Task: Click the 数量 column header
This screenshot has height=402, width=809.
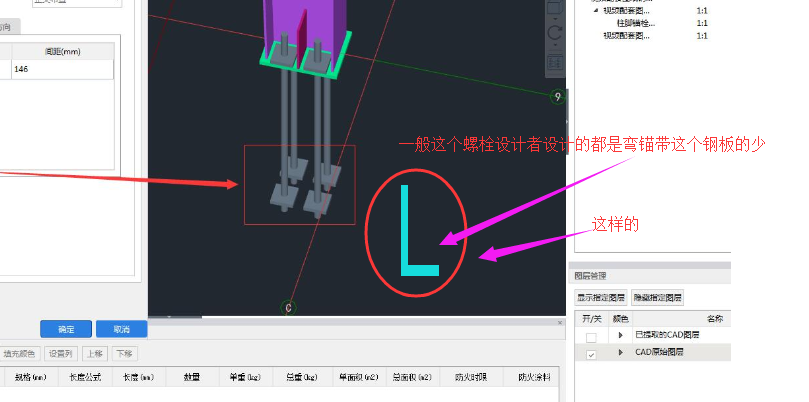Action: click(192, 377)
